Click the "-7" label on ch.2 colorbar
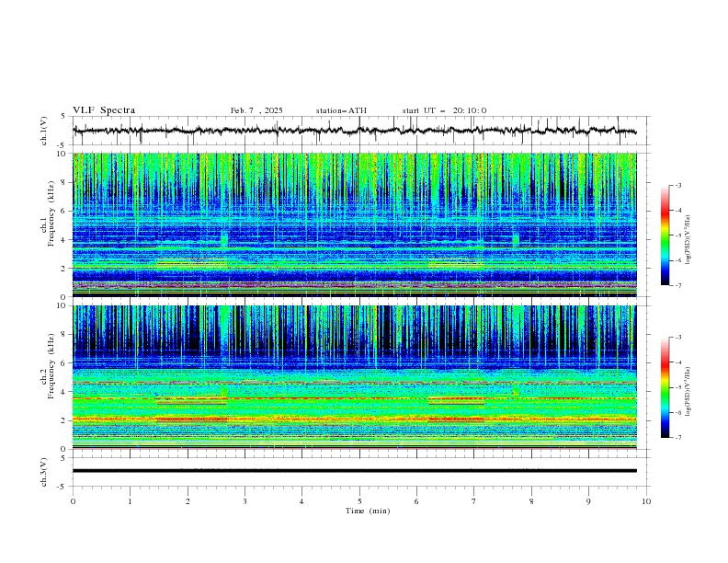This screenshot has width=728, height=563. [678, 438]
